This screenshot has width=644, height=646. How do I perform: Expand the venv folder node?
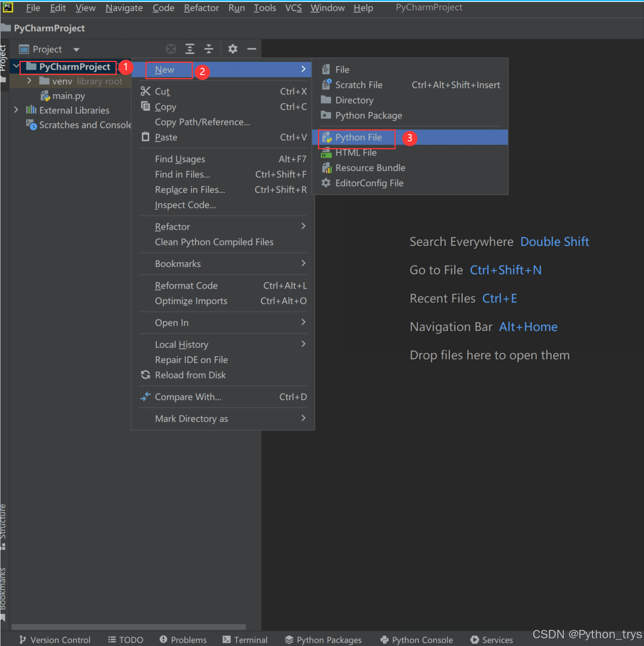(x=29, y=81)
